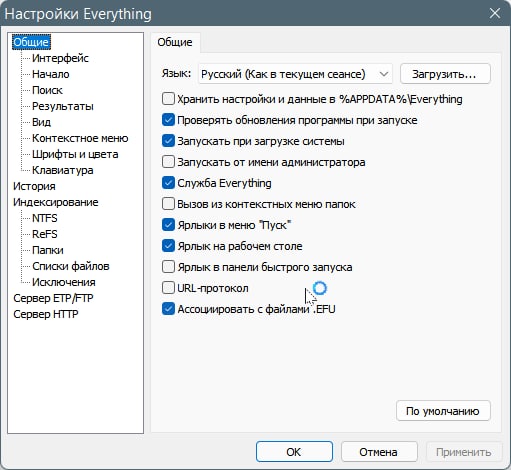The width and height of the screenshot is (511, 470).
Task: Open the Папки settings page
Action: click(48, 250)
